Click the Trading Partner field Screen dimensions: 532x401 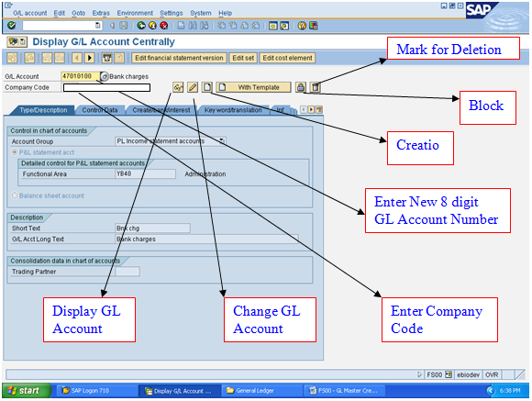coord(127,272)
